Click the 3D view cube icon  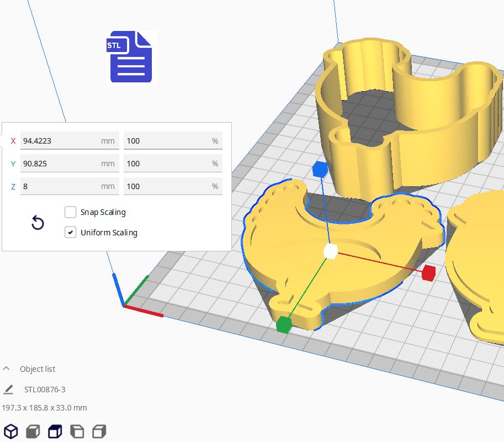coord(11,431)
